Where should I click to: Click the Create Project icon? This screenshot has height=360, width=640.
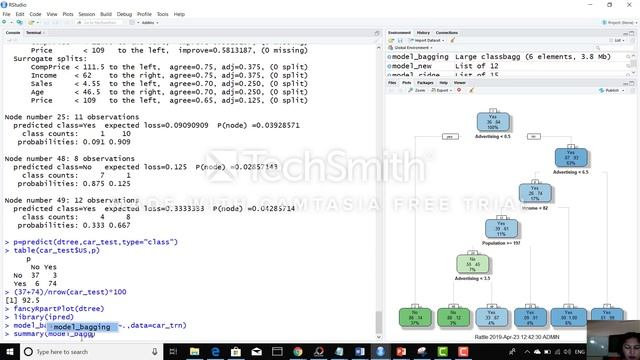click(20, 22)
